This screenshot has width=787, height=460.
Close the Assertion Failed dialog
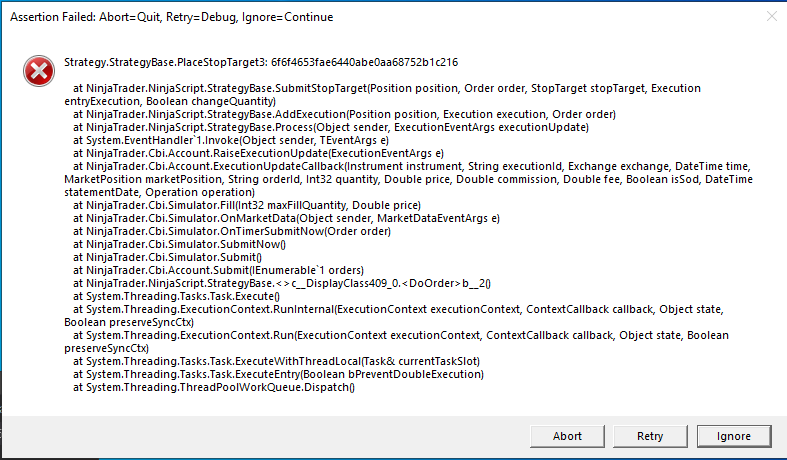[770, 17]
